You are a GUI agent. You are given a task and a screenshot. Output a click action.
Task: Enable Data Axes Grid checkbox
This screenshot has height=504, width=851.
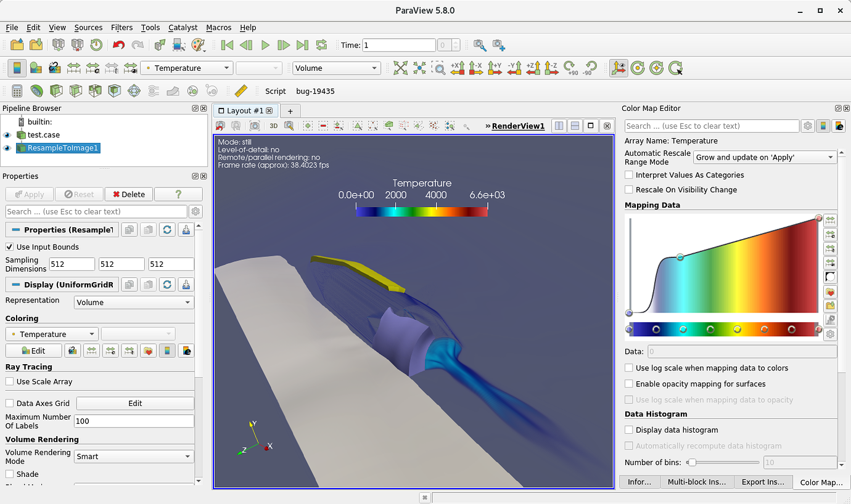pos(9,403)
